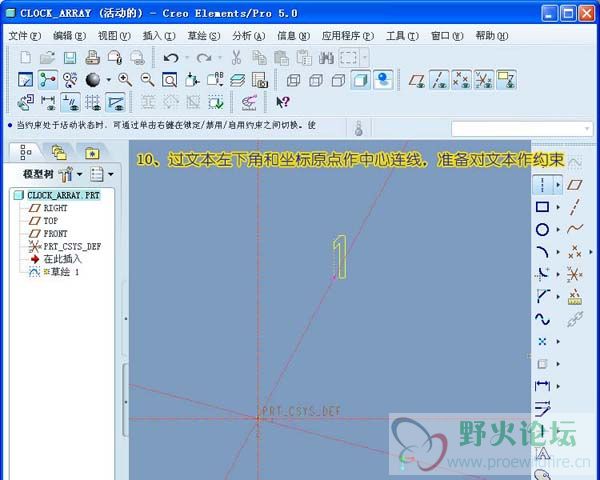Toggle sketcher dimensions display
The width and height of the screenshot is (600, 480).
(x=47, y=102)
